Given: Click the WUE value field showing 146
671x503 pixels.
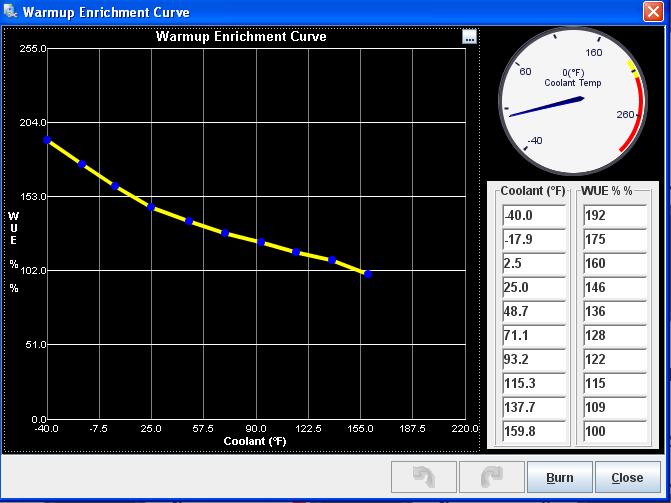Looking at the screenshot, I should pos(614,287).
